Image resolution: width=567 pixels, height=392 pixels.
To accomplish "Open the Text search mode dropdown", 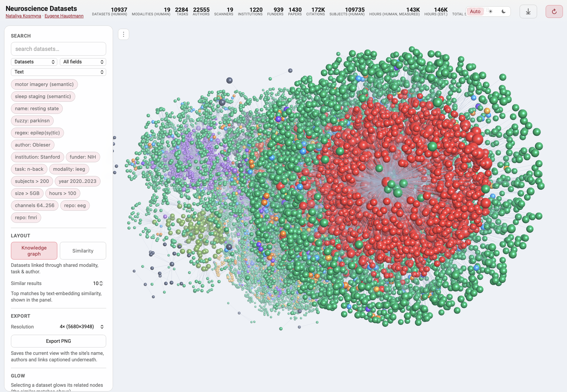I will [x=59, y=72].
